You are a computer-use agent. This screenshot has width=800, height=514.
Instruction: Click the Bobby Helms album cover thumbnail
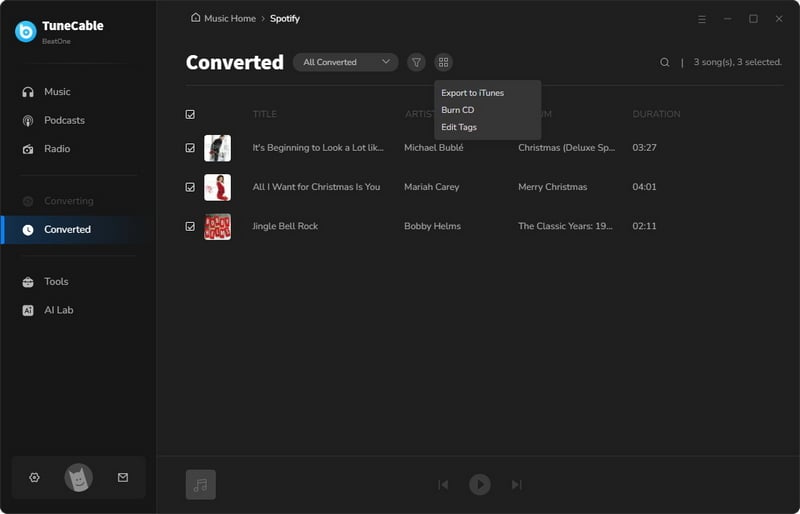pyautogui.click(x=217, y=227)
